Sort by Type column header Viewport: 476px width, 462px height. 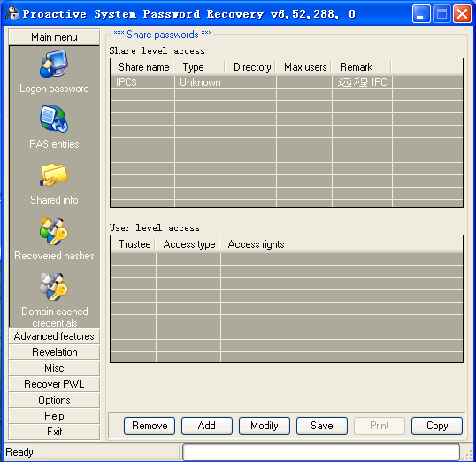point(200,67)
